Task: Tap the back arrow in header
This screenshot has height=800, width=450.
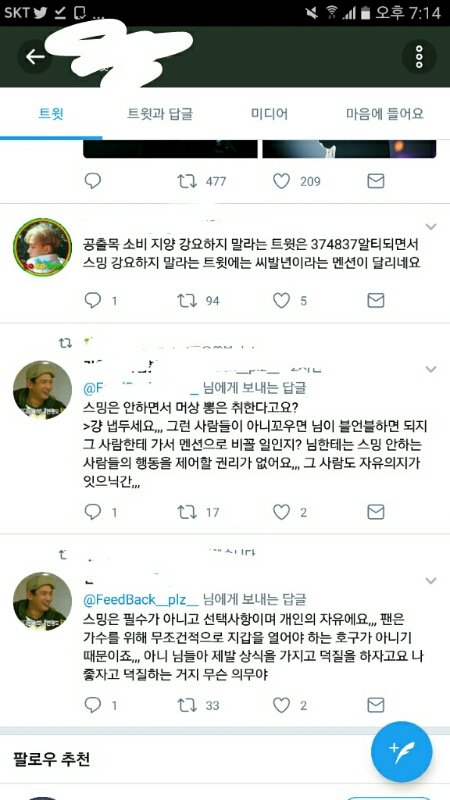Action: 35,56
